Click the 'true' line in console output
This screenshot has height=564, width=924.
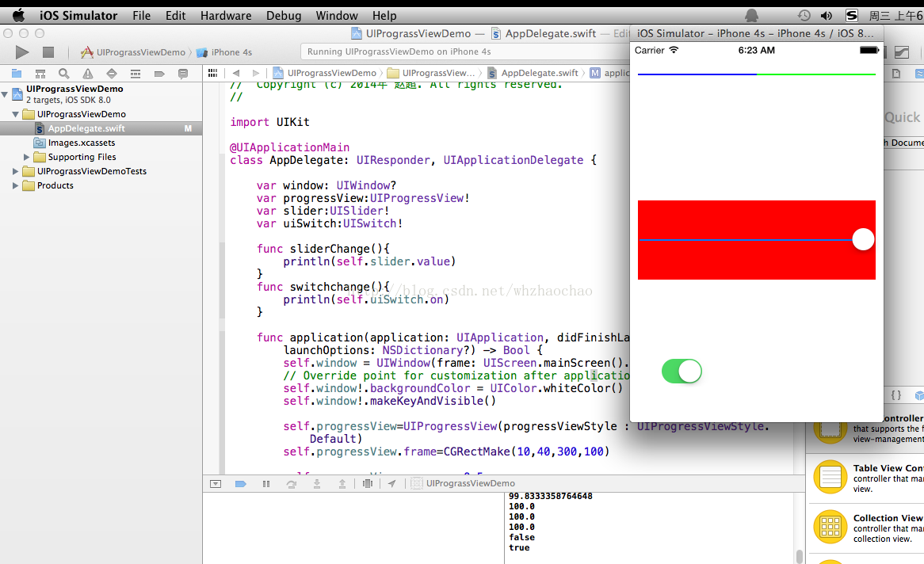(x=519, y=548)
